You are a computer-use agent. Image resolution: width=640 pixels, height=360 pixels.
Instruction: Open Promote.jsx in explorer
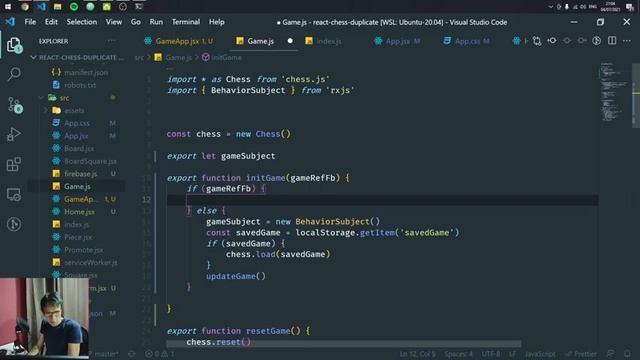pos(83,250)
